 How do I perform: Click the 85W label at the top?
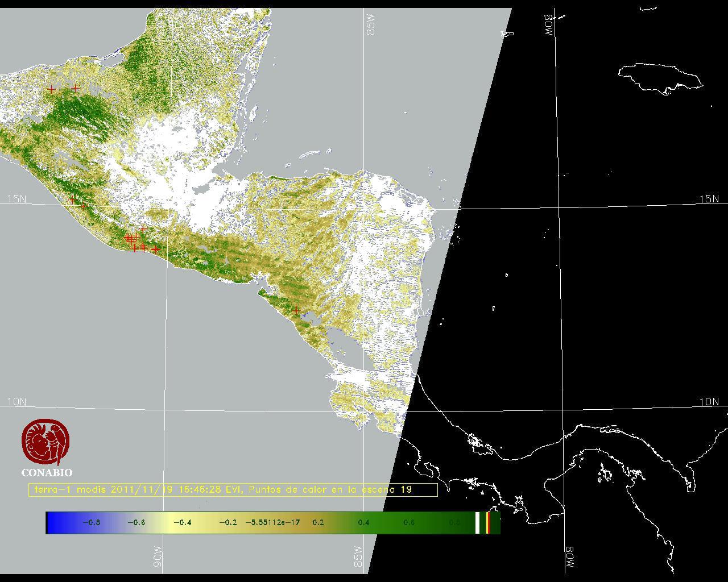371,25
